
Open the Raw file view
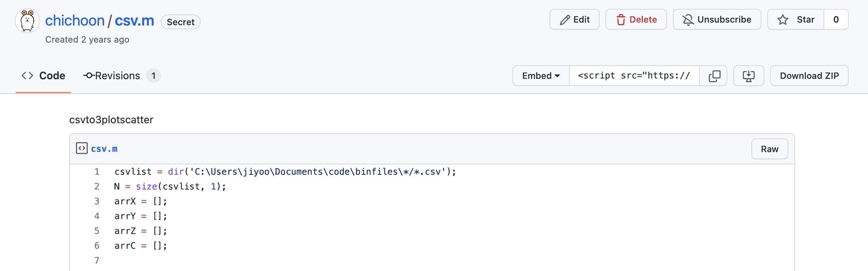[x=769, y=149]
